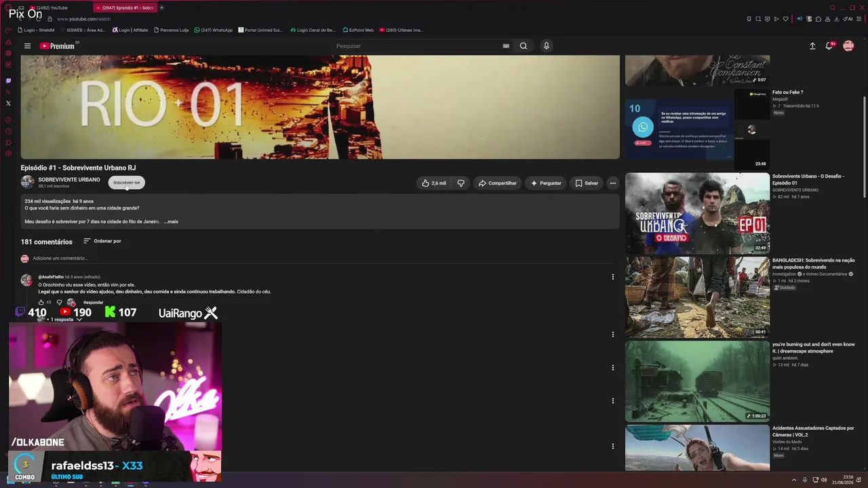Viewport: 868px width, 488px height.
Task: Start voice search with the microphone
Action: tap(546, 46)
